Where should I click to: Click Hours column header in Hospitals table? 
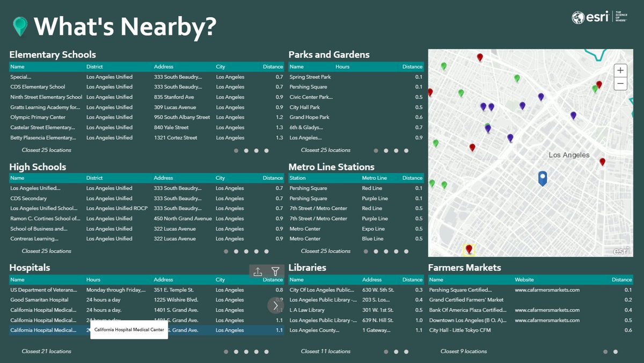click(93, 280)
